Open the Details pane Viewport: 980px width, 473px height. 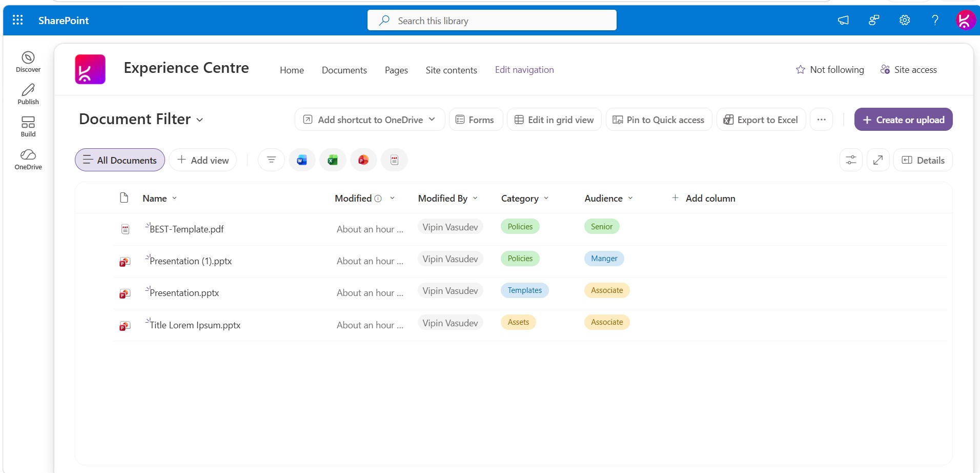point(923,160)
